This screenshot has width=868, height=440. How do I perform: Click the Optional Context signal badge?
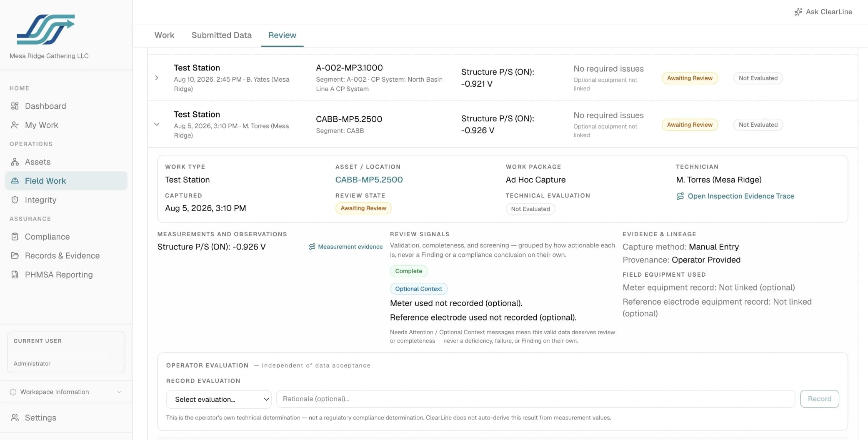click(x=418, y=289)
